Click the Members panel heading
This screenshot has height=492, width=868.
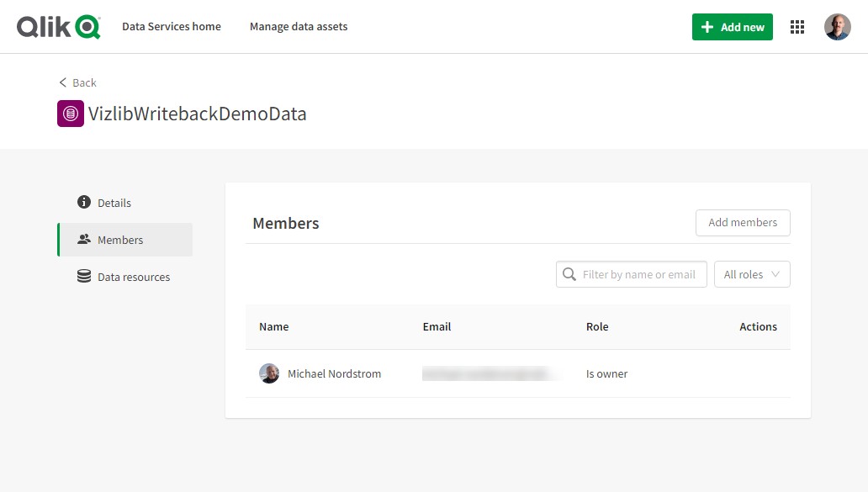[x=286, y=223]
